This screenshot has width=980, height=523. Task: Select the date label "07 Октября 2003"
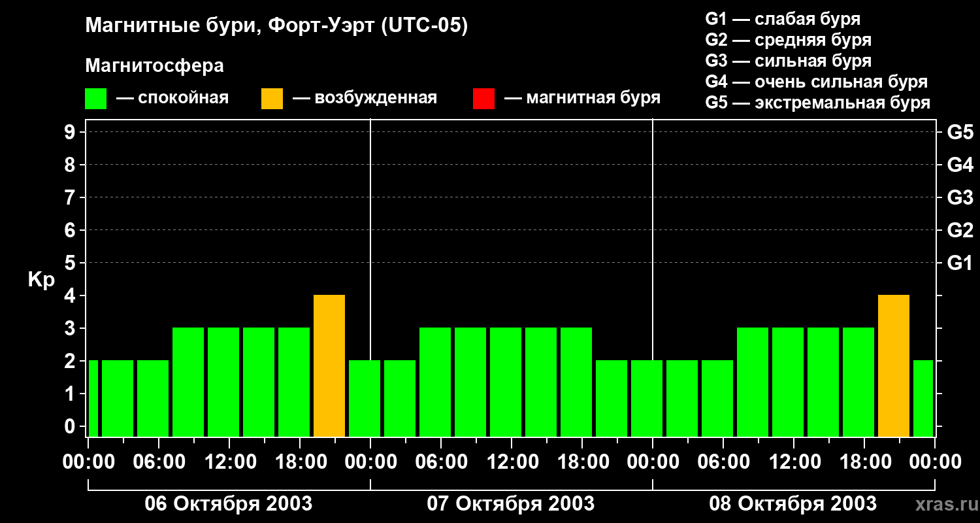click(x=510, y=504)
